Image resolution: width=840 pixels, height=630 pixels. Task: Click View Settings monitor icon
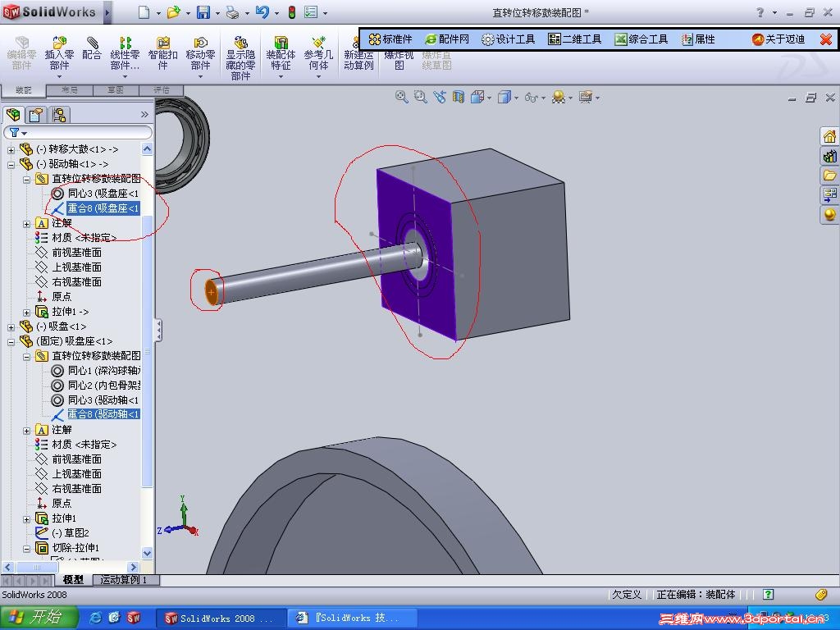[586, 97]
